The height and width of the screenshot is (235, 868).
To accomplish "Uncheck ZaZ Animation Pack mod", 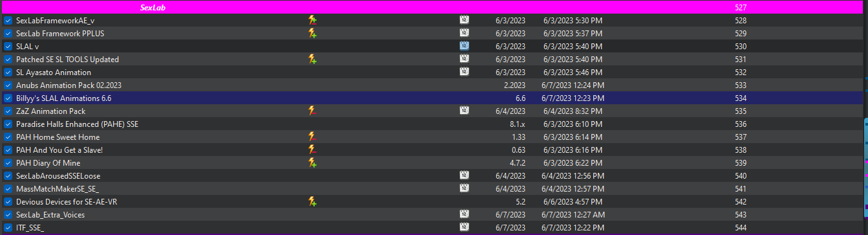I will point(8,111).
